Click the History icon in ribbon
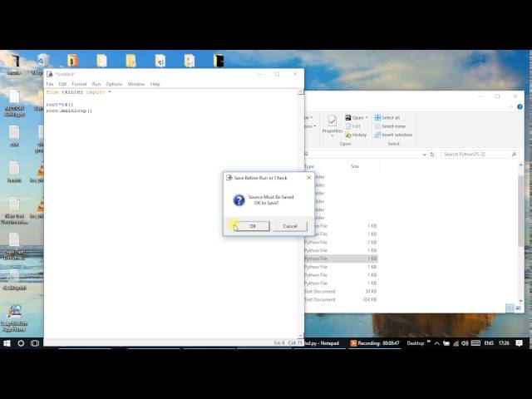The width and height of the screenshot is (532, 399). [357, 135]
